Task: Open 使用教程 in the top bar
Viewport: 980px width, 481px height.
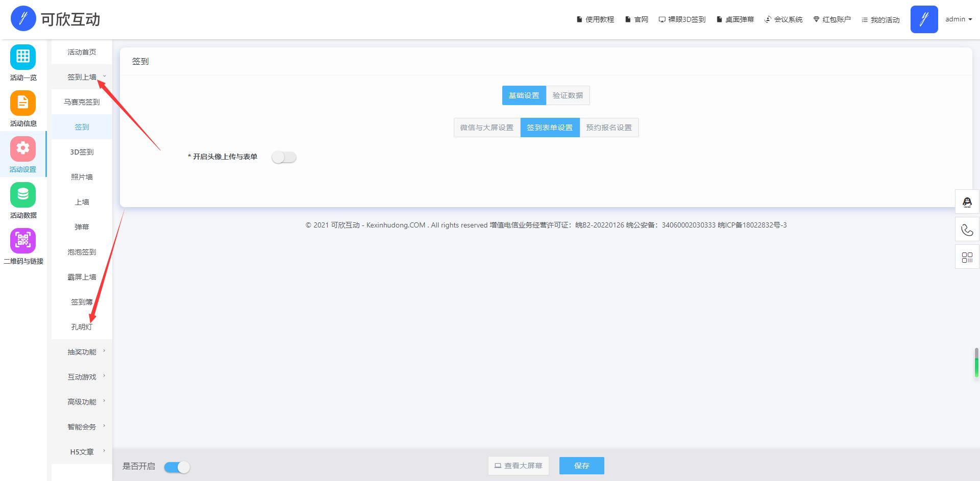Action: pyautogui.click(x=595, y=19)
